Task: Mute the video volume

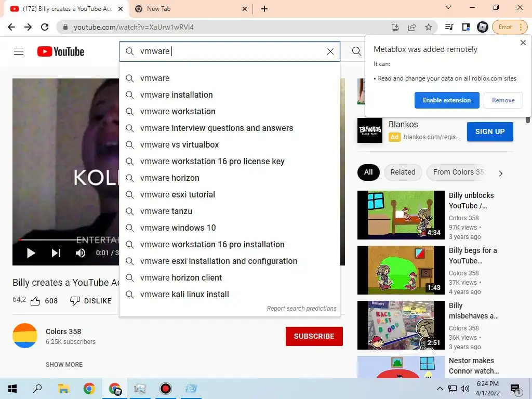Action: [x=81, y=253]
